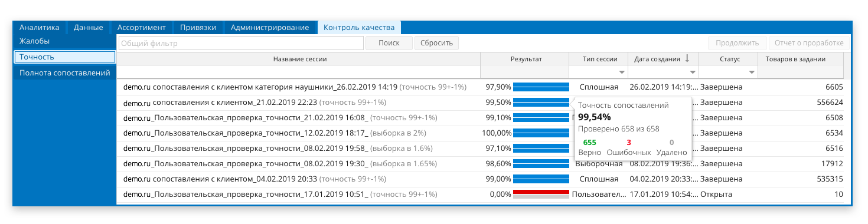The height and width of the screenshot is (224, 868).
Task: Open the Статус filter dropdown
Action: click(752, 72)
